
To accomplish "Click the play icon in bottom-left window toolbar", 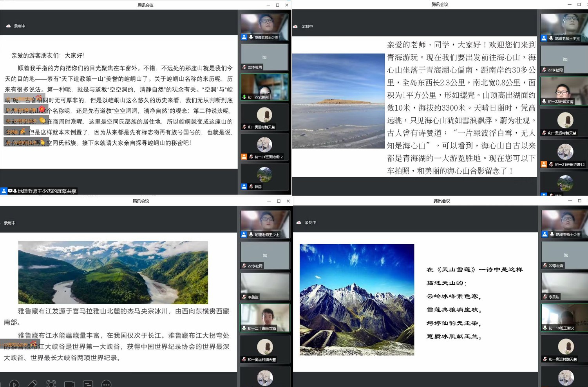I will (x=14, y=384).
